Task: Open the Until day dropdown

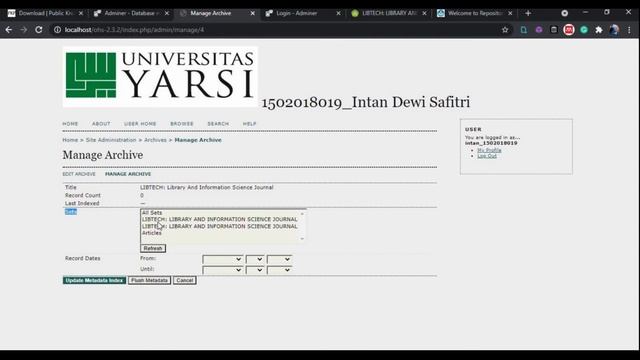Action: click(255, 270)
